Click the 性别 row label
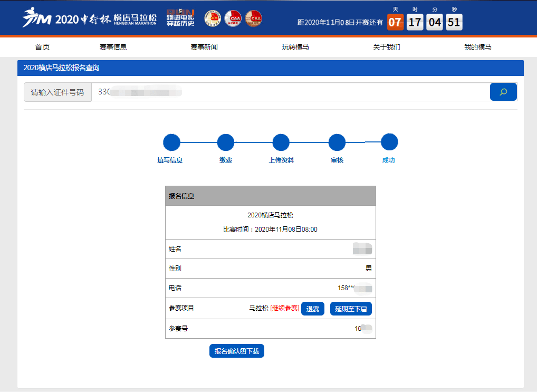Viewport: 537px width, 392px height. pyautogui.click(x=175, y=269)
